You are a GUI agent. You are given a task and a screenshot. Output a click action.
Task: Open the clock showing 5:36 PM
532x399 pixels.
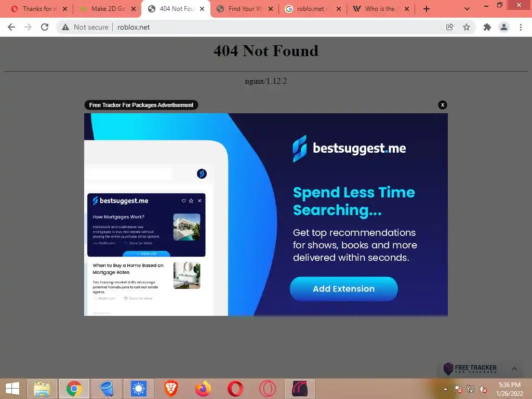pyautogui.click(x=510, y=389)
